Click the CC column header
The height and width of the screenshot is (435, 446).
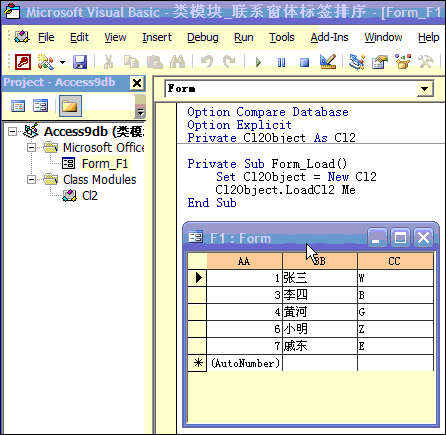tap(395, 261)
